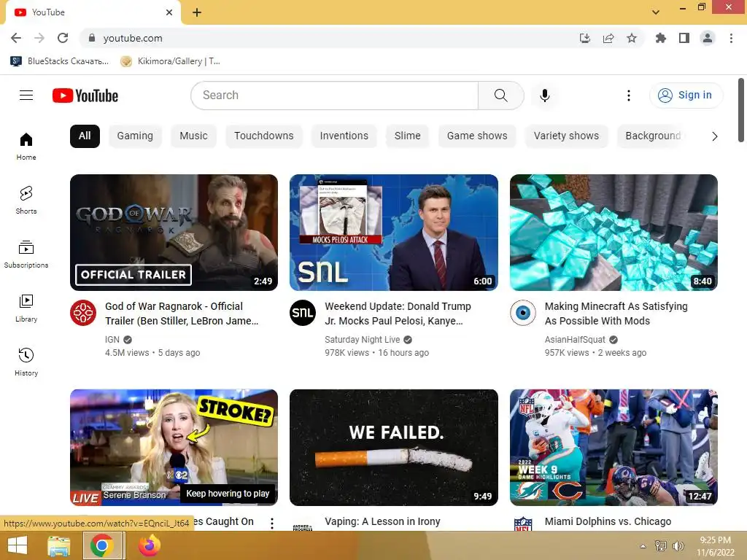Open Miami Dolphins vs. Chicago title
The height and width of the screenshot is (560, 747).
(x=608, y=521)
